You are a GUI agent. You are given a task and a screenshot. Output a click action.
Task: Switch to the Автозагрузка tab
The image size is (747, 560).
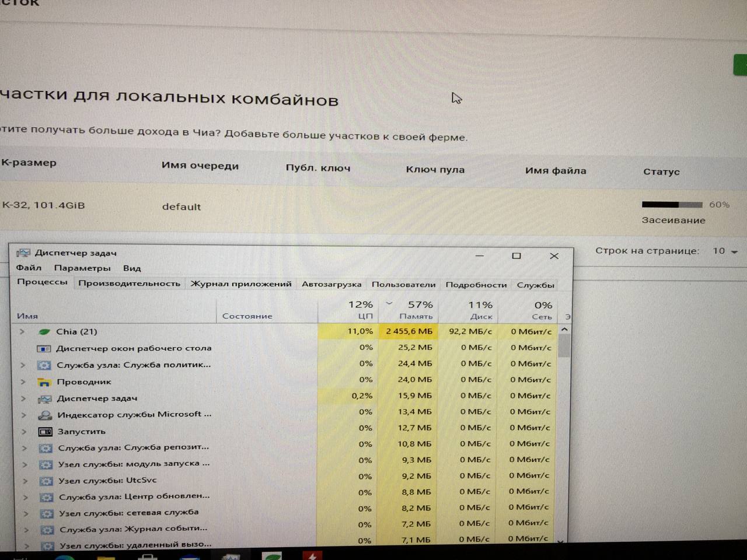331,285
